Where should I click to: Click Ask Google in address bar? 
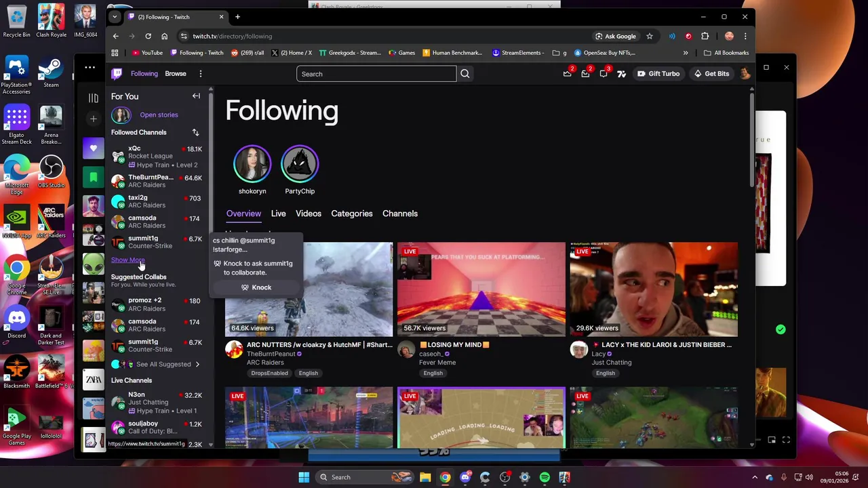616,36
